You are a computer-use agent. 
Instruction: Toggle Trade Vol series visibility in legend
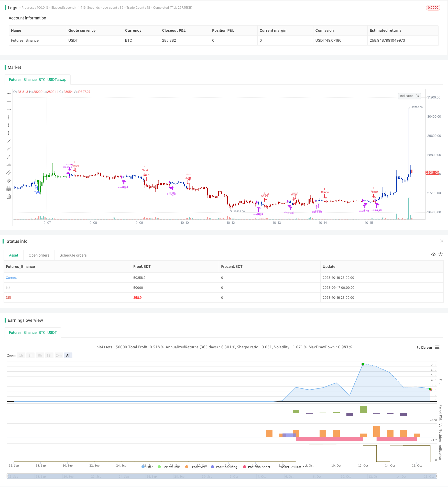point(195,467)
